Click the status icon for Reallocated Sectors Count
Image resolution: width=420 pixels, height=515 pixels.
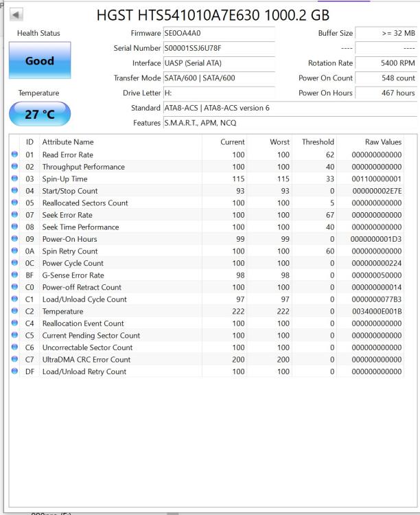pos(14,203)
